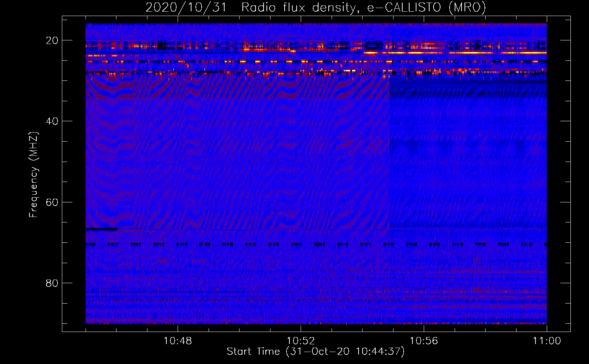Click the 'Frequency (MHZ)' axis label

pyautogui.click(x=33, y=175)
